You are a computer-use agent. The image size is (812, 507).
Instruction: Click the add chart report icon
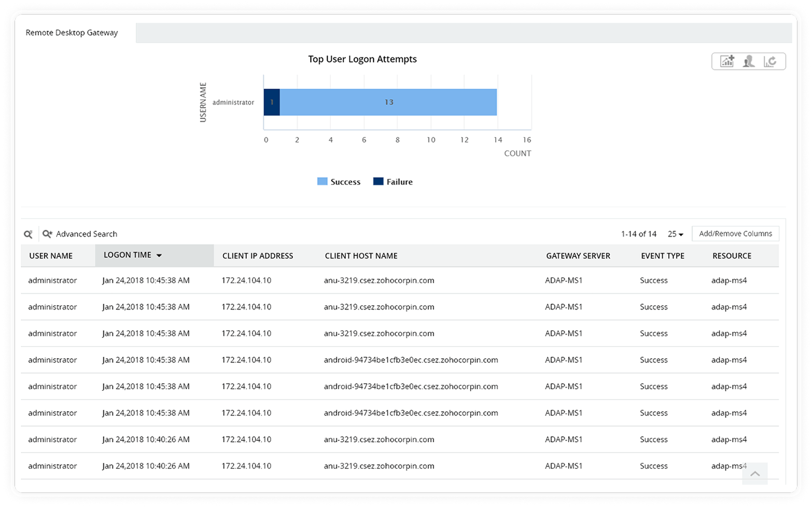click(x=727, y=61)
